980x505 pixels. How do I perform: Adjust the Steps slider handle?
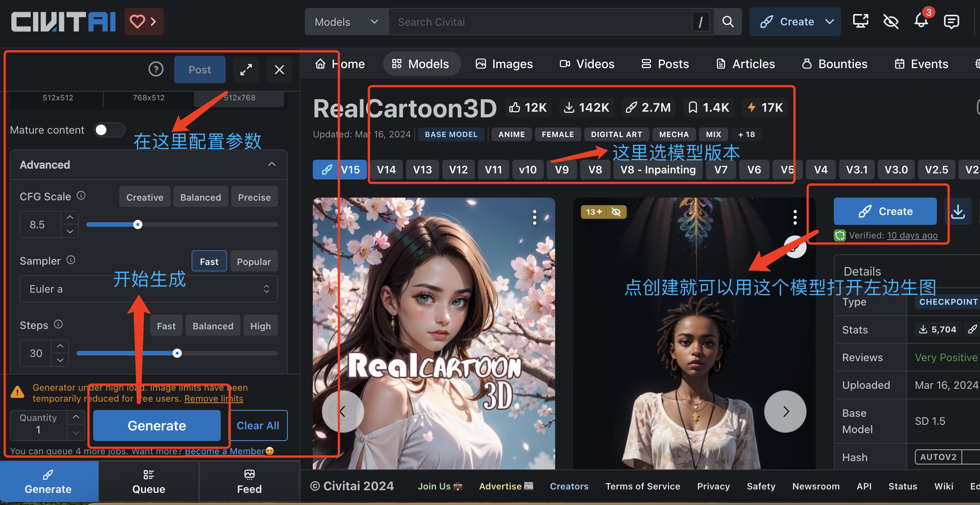pyautogui.click(x=177, y=353)
